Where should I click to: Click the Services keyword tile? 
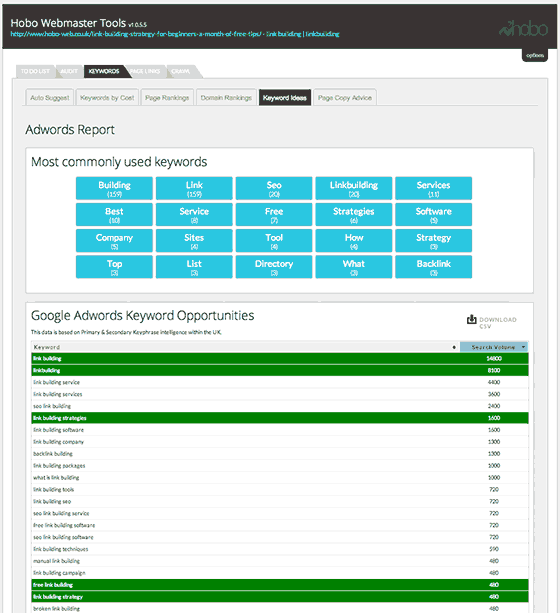433,188
